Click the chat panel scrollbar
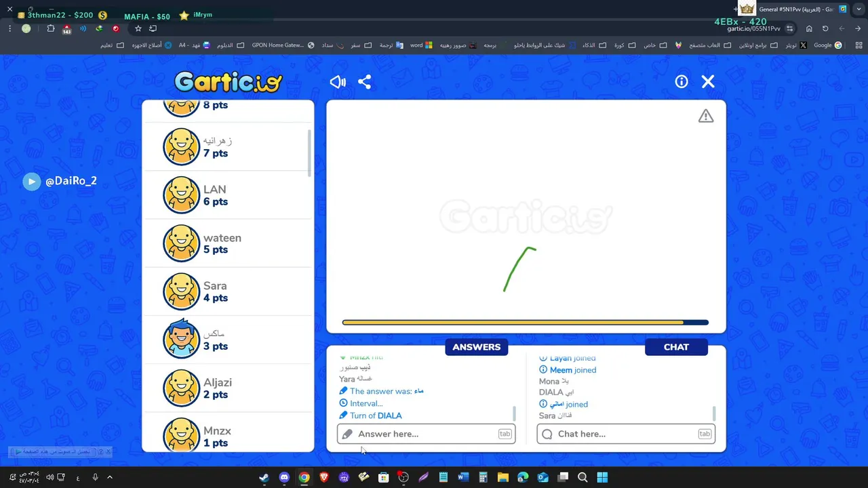 [x=713, y=413]
